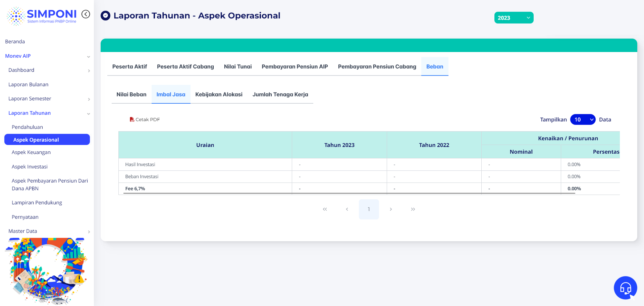Viewport: 644px width, 306px height.
Task: Open the 2023 year dropdown
Action: click(x=514, y=18)
